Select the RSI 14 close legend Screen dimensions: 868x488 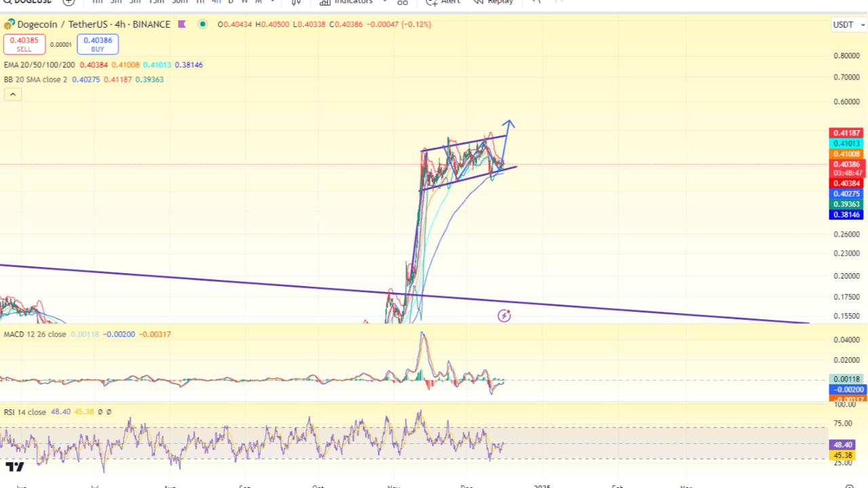click(x=25, y=411)
